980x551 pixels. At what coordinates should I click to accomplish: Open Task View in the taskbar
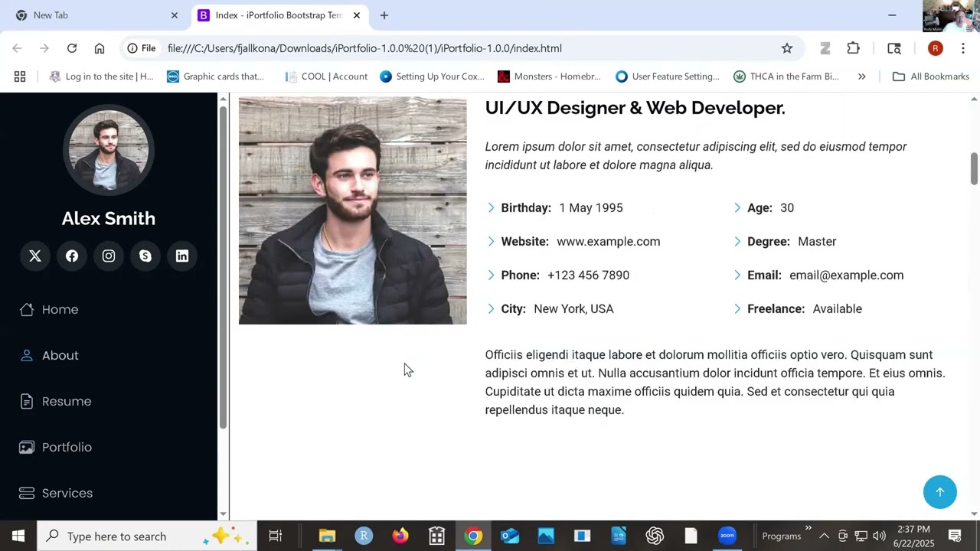[x=276, y=536]
